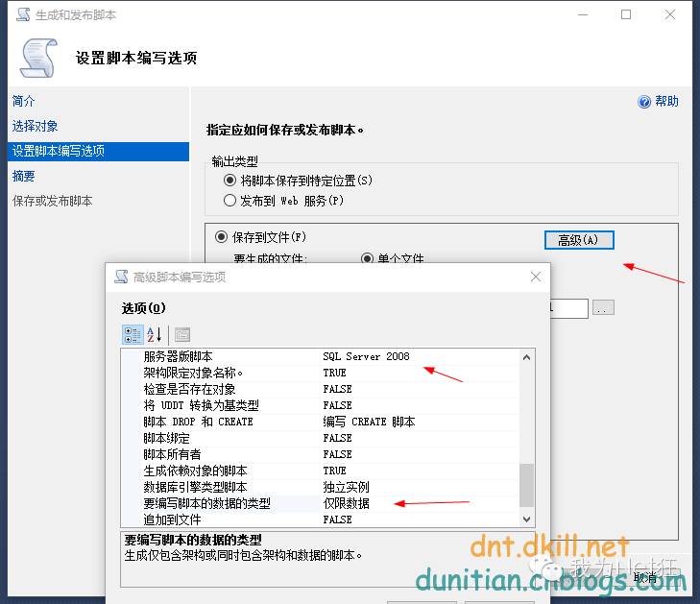The height and width of the screenshot is (604, 700).
Task: Click TRUE value of 生成依赖对象的脚本
Action: point(334,471)
